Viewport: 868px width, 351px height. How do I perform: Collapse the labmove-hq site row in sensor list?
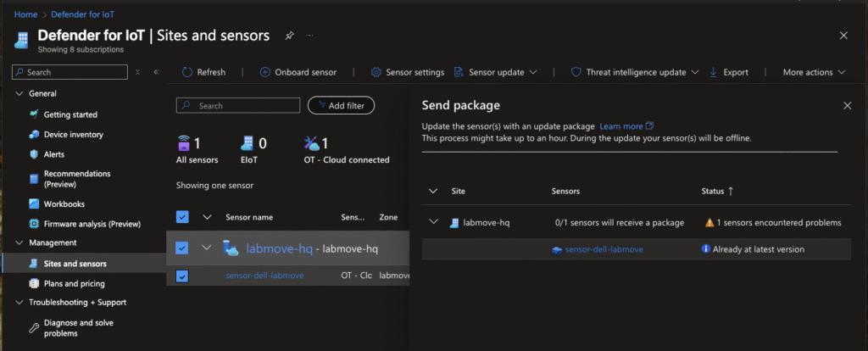click(x=207, y=248)
